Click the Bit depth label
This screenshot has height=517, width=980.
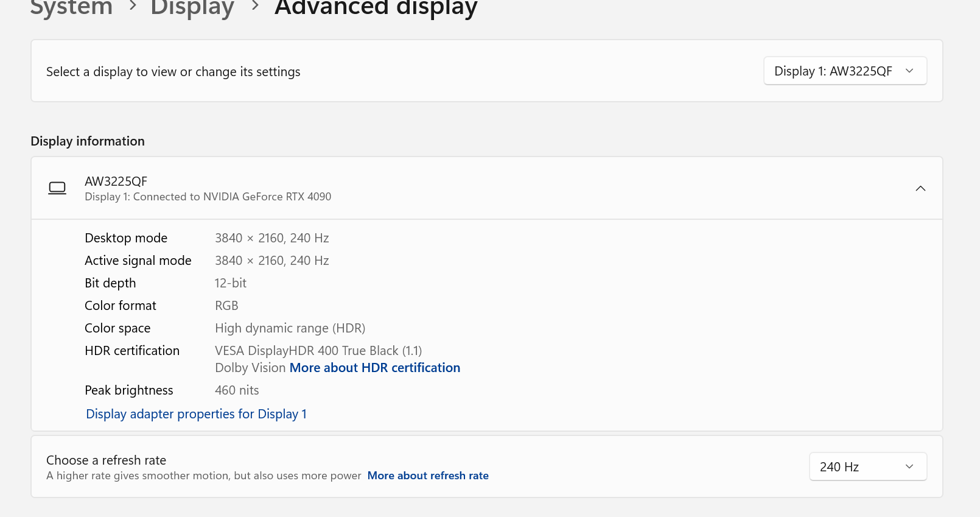[110, 283]
